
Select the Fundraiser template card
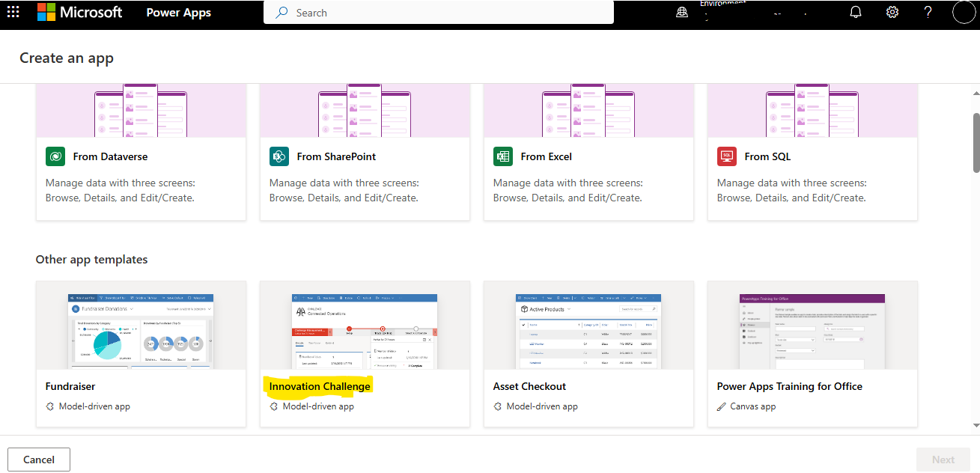(x=141, y=353)
